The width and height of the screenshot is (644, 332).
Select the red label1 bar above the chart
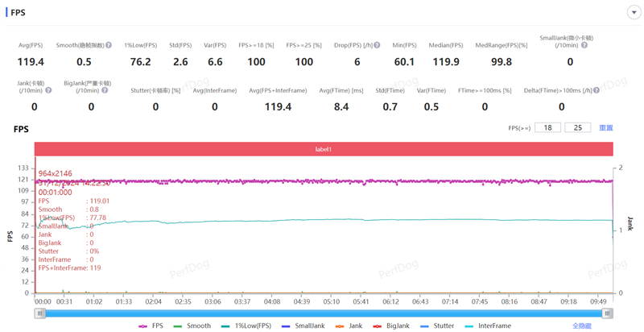click(x=324, y=149)
